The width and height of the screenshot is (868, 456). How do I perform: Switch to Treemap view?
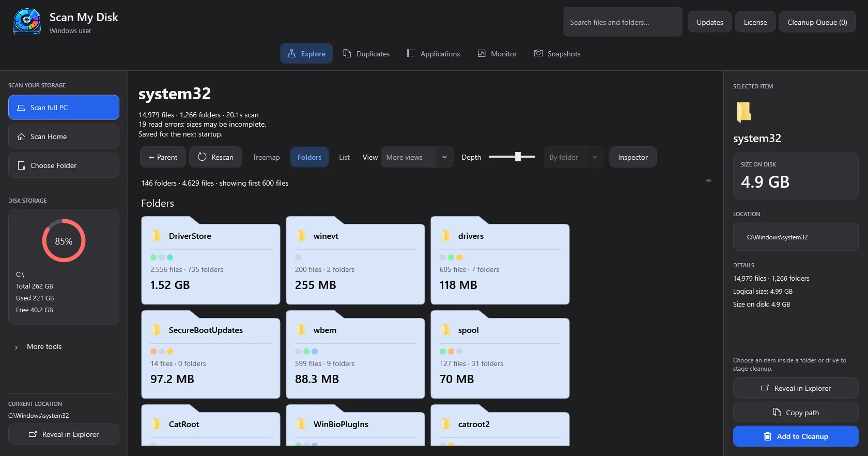[266, 157]
